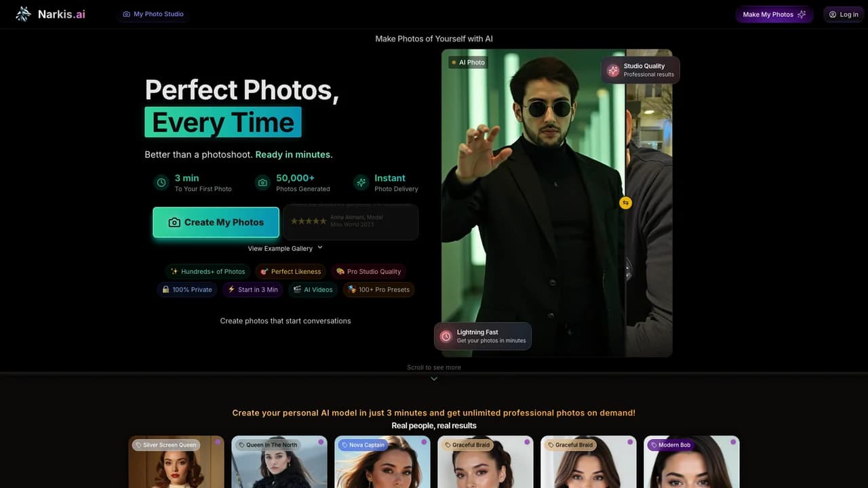Click the Create My Photos button
The height and width of the screenshot is (488, 868).
pyautogui.click(x=216, y=222)
